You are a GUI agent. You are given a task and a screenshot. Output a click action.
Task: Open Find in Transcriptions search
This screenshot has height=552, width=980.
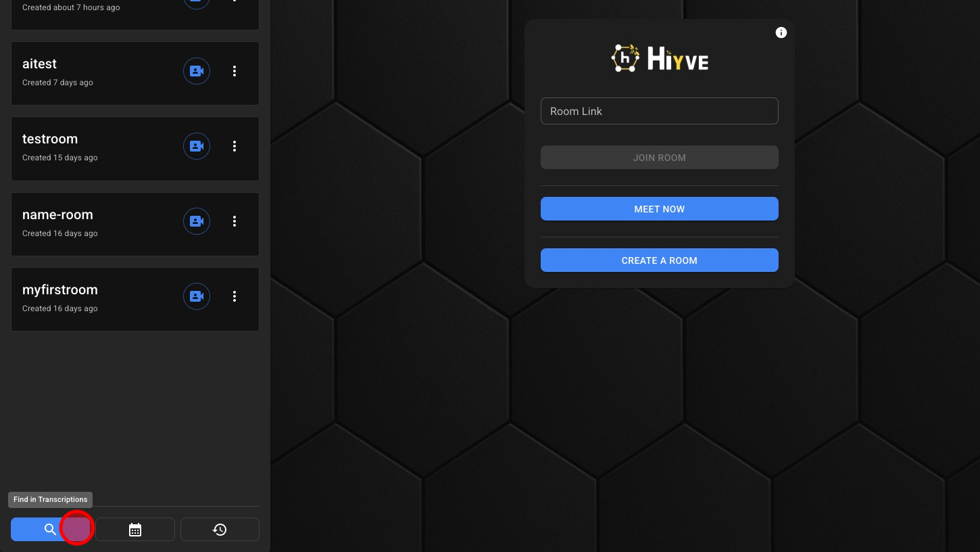tap(50, 530)
